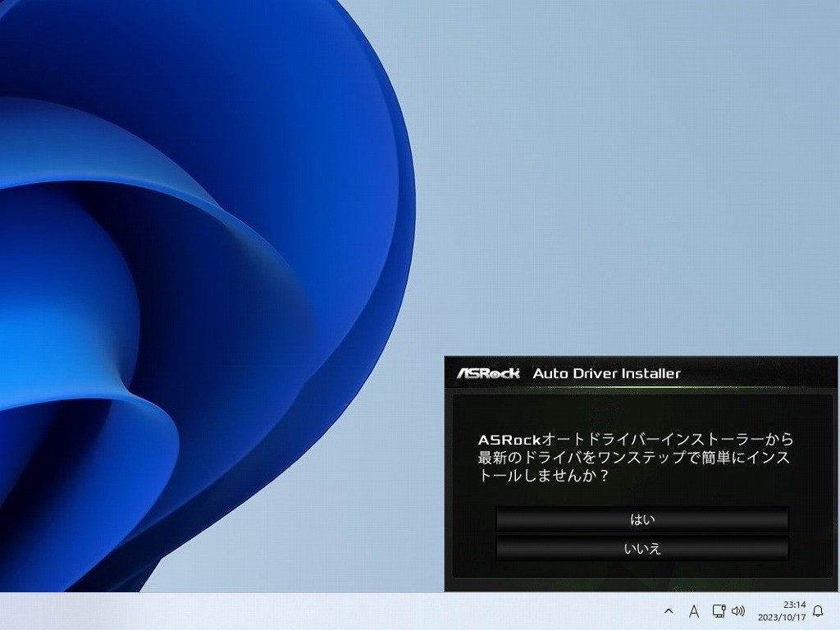Click the blank header area right of installer title
This screenshot has width=840, height=630.
coord(755,373)
